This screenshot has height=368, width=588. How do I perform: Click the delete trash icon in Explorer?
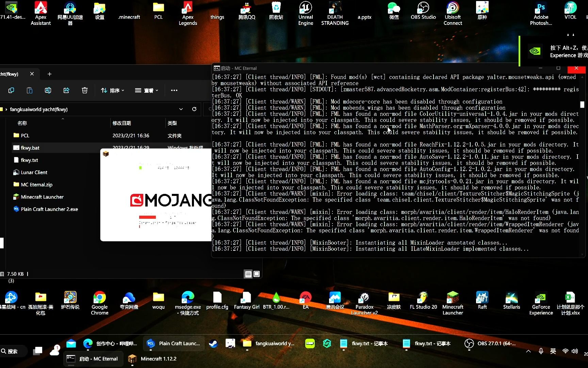point(85,90)
